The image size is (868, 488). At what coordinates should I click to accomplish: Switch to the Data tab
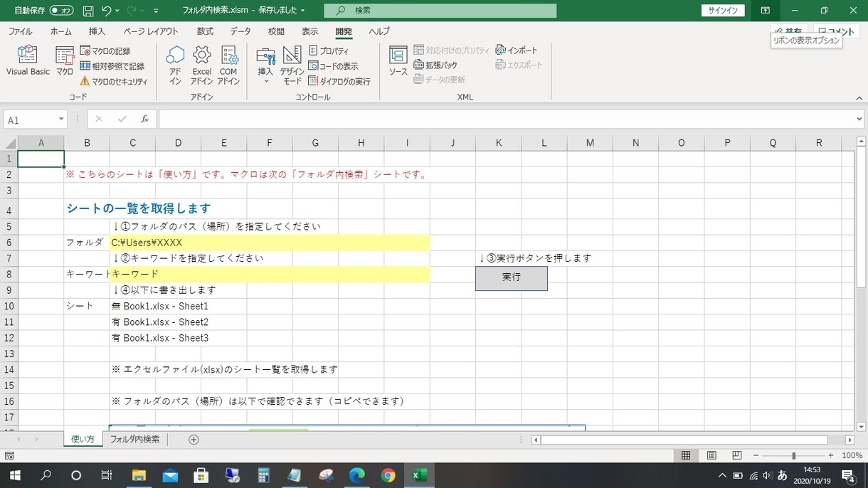click(240, 31)
